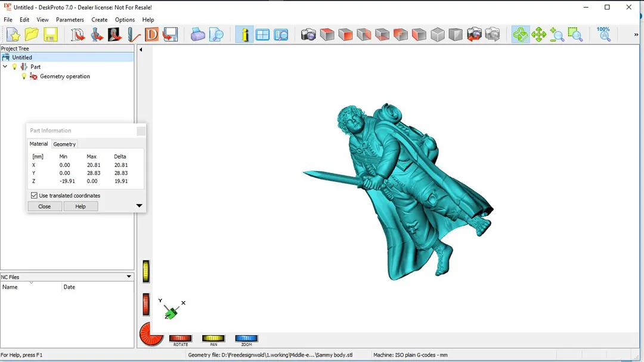Activate the green four-arrow Pan mode icon
Viewport: 644px width, 362px height.
click(539, 35)
